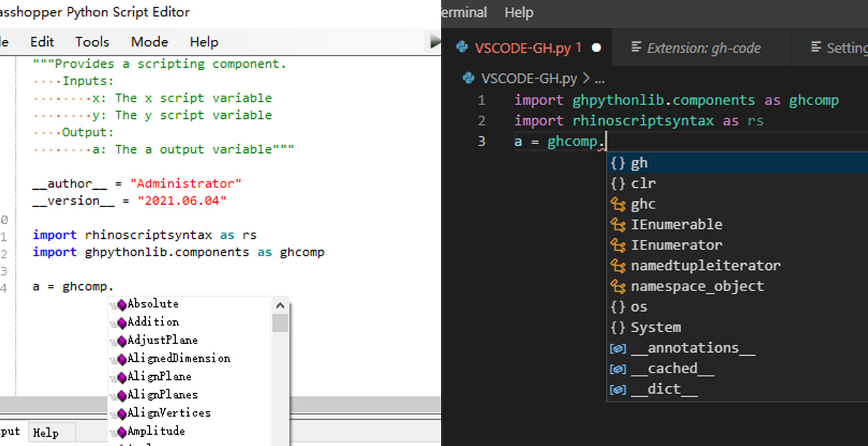The width and height of the screenshot is (868, 446).
Task: Click the class icon next to IEnumerable
Action: click(x=617, y=224)
